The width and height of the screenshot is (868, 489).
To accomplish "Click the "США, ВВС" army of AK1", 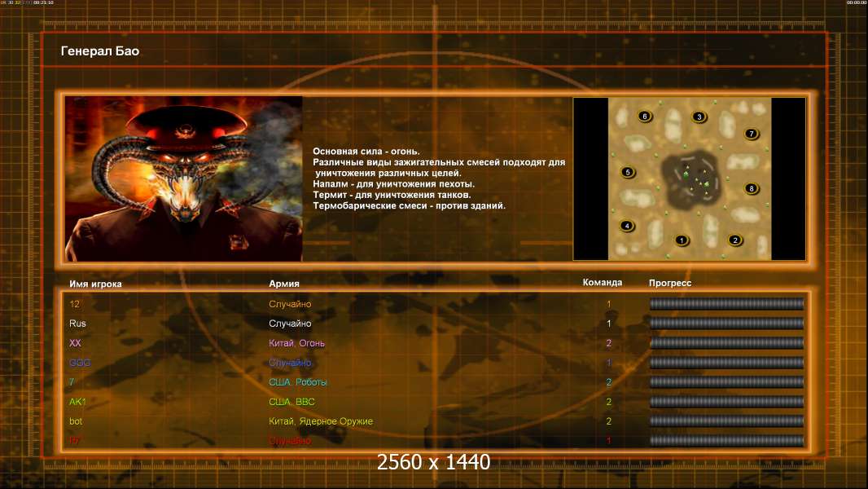I will coord(292,402).
